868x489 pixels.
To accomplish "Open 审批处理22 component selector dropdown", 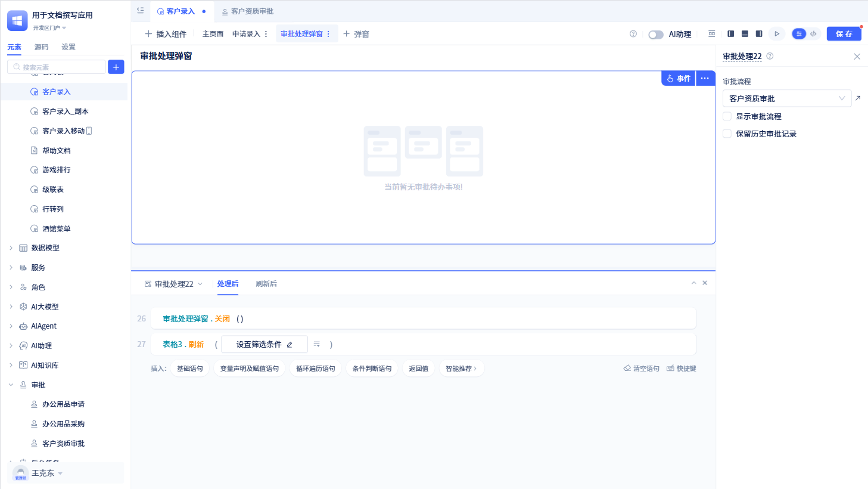I will tap(173, 284).
